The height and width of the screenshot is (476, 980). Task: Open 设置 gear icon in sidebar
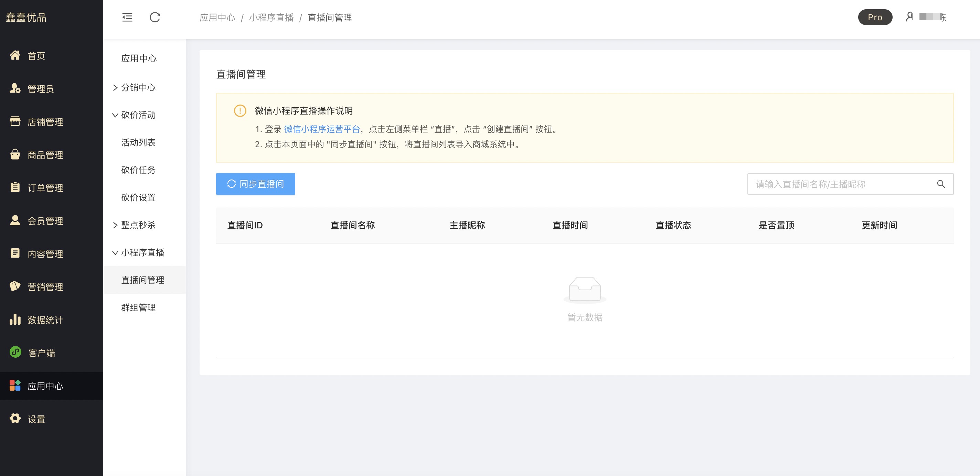click(15, 419)
